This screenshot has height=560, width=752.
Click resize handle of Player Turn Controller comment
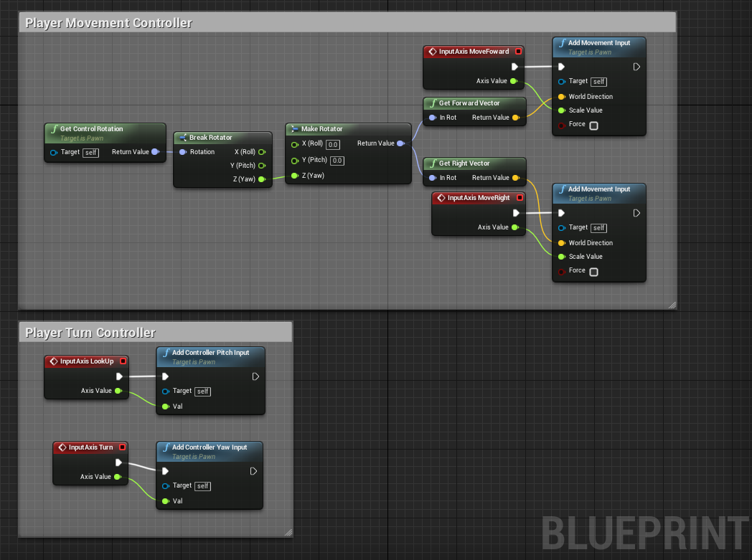[x=288, y=532]
